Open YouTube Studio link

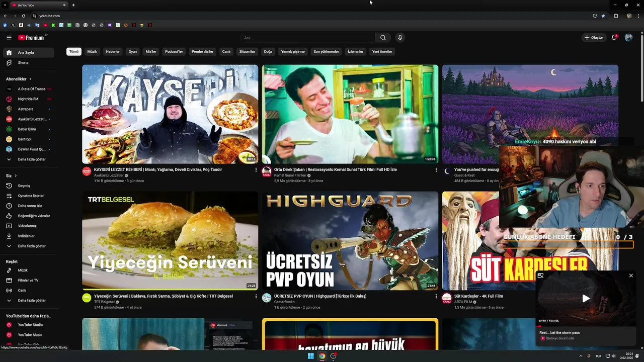[29, 325]
